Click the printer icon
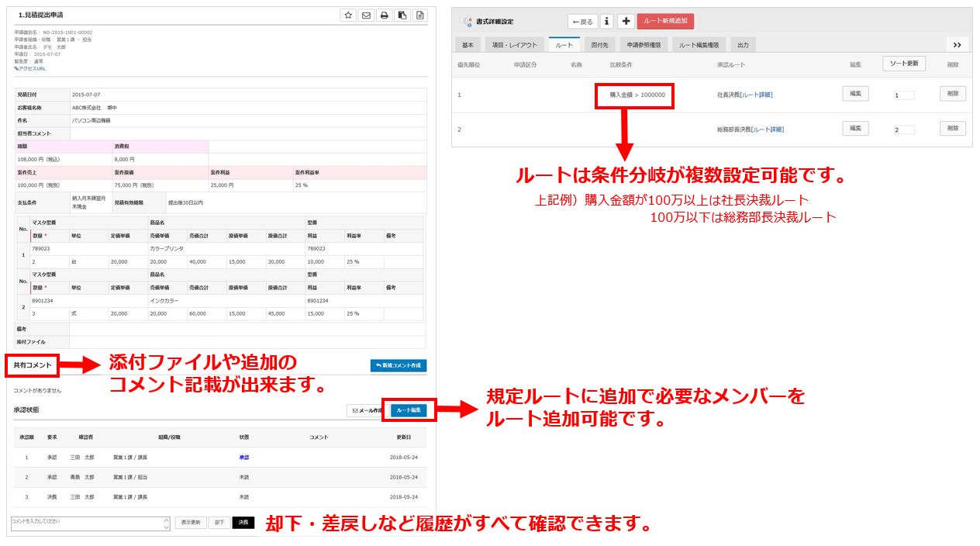 pos(384,16)
